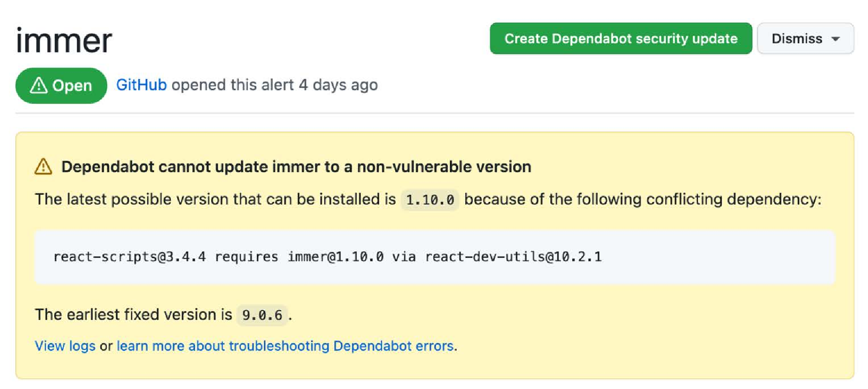Click the 4 days ago timestamp
The height and width of the screenshot is (389, 868).
[x=338, y=85]
